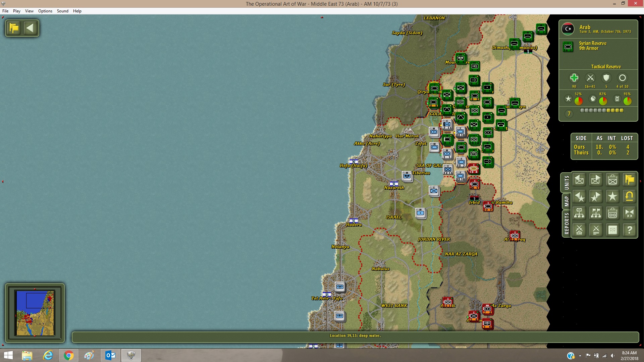Screen dimensions: 644x362
Task: Click the bowtie XX division button
Action: click(629, 213)
